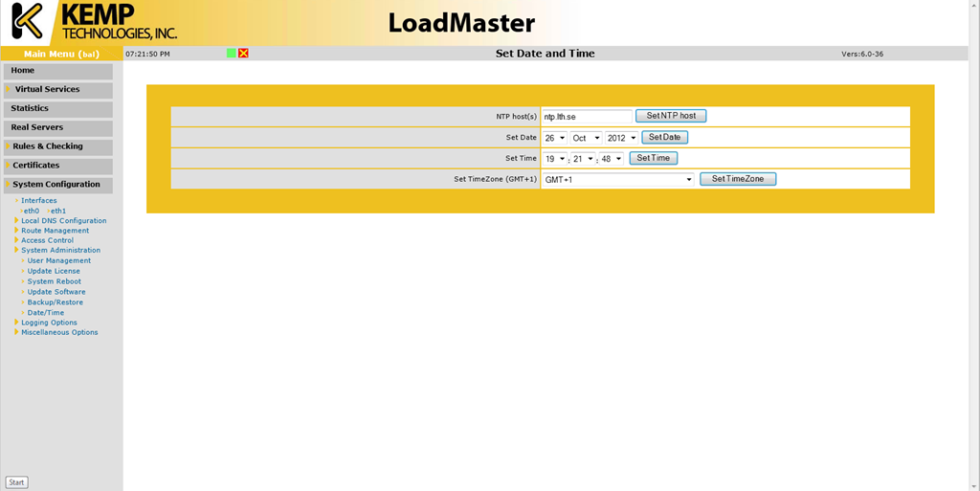
Task: Expand Route Management section
Action: click(55, 231)
